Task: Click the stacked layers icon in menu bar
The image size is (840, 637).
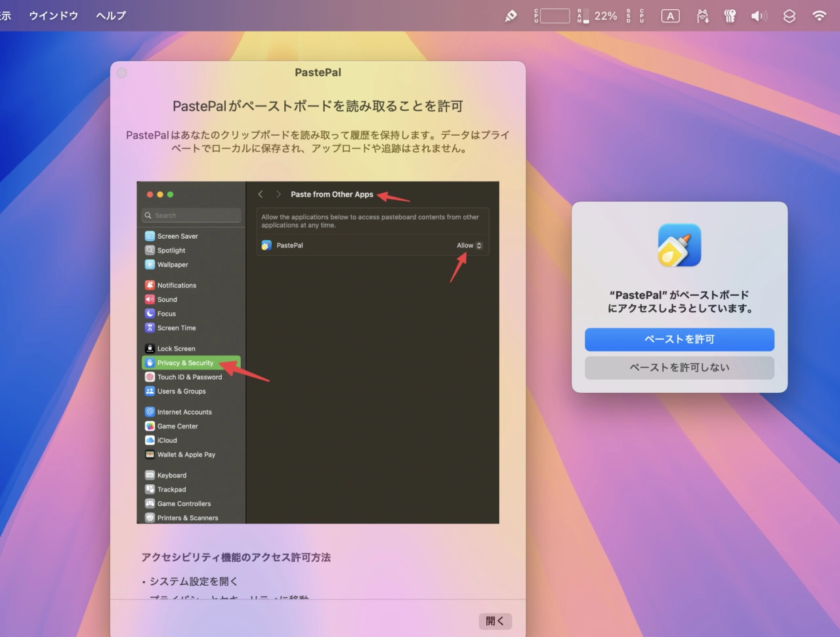Action: click(789, 16)
